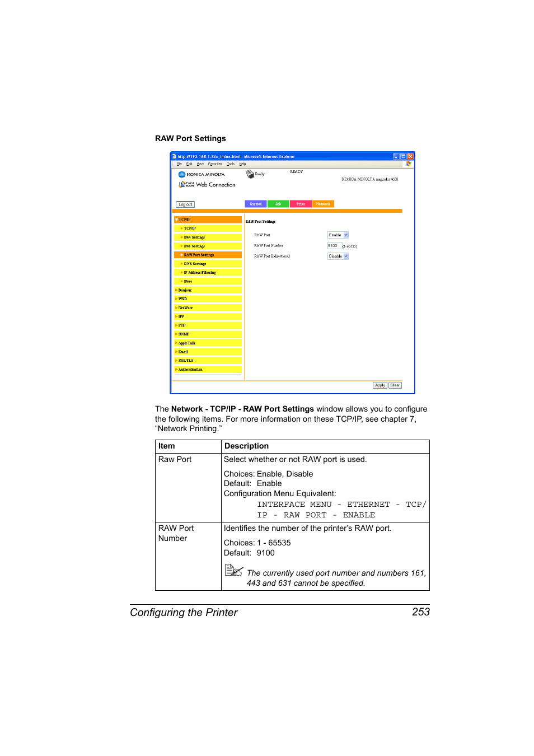Click the 'KONICA MINOLTA magicolor 4650' text
This screenshot has height=756, width=534.
pyautogui.click(x=370, y=179)
